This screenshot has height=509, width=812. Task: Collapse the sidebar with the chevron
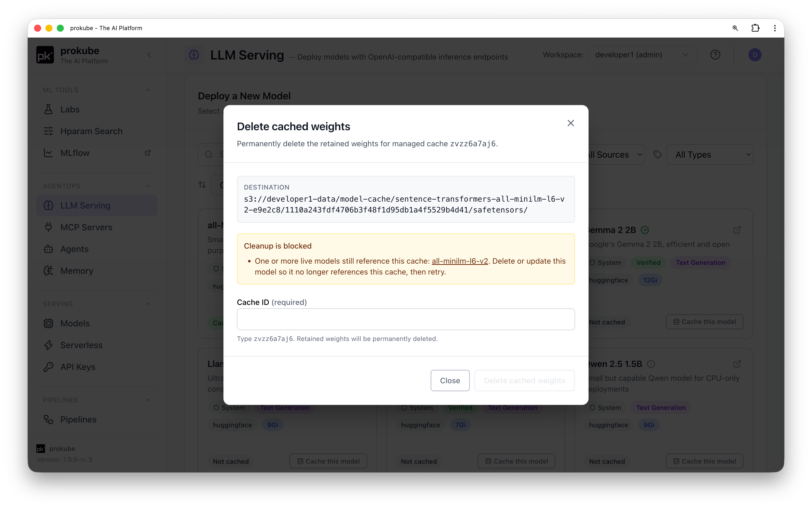149,55
